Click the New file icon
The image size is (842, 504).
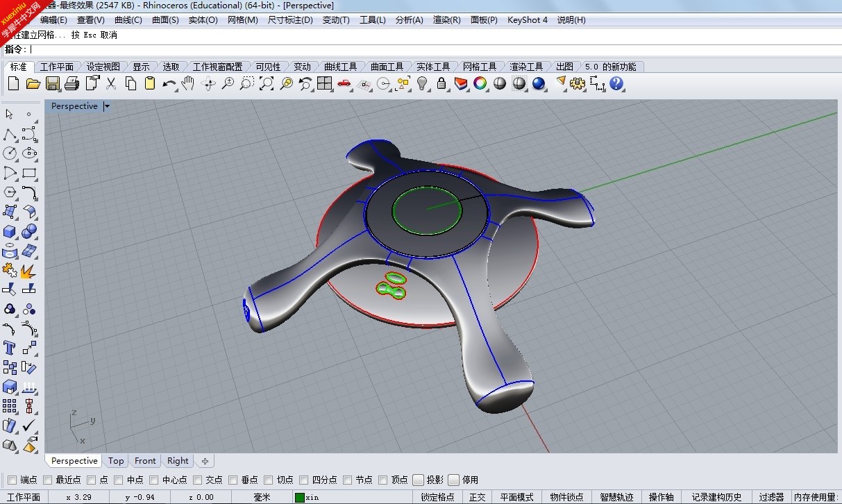click(13, 84)
